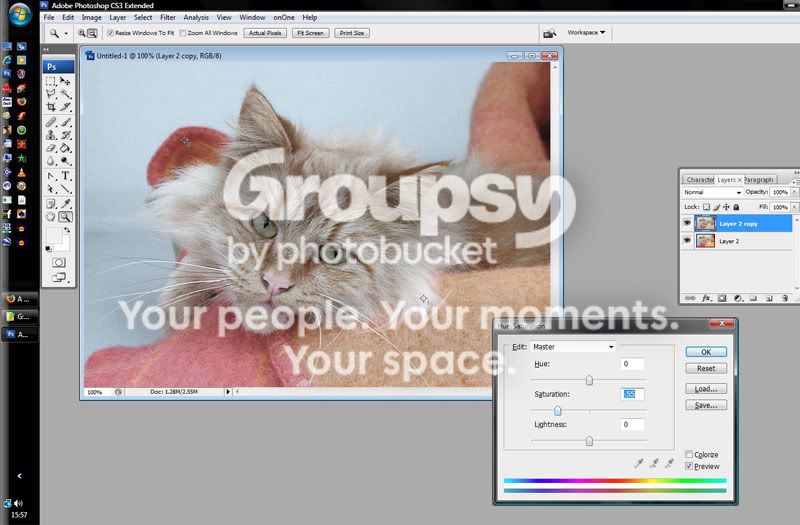The width and height of the screenshot is (800, 525).
Task: Select the Paint Bucket tool
Action: click(65, 148)
